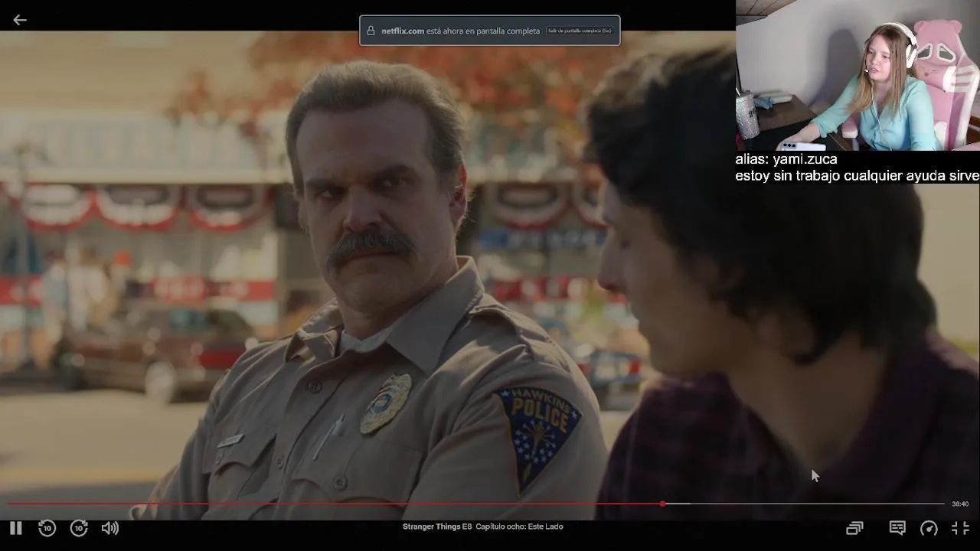This screenshot has height=551, width=980.
Task: Open the episodes list icon
Action: [x=854, y=528]
